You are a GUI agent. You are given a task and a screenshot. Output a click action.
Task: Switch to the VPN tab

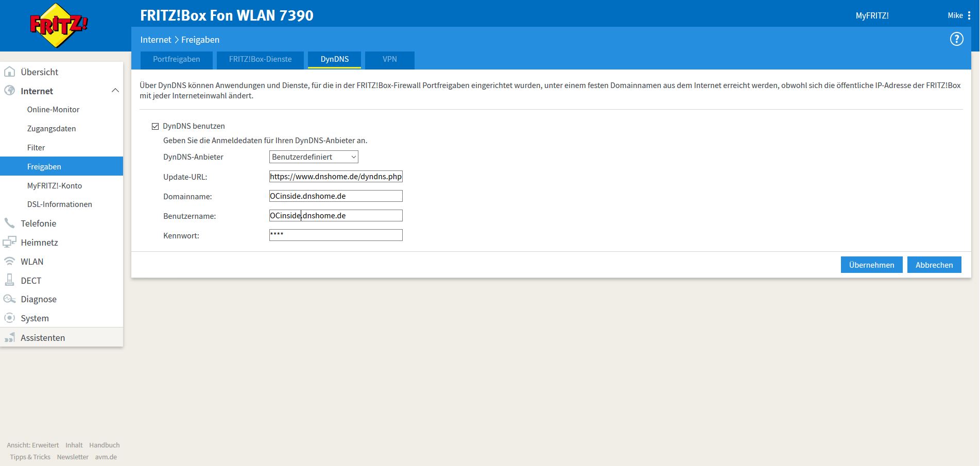[x=390, y=59]
